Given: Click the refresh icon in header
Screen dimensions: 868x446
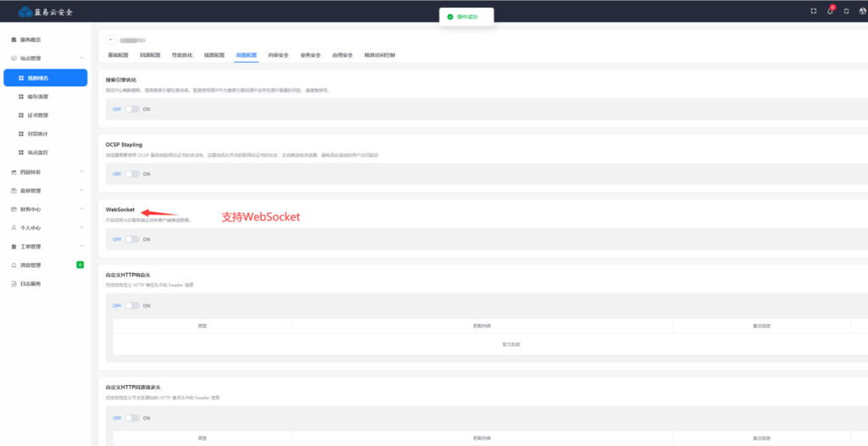Looking at the screenshot, I should tap(846, 11).
